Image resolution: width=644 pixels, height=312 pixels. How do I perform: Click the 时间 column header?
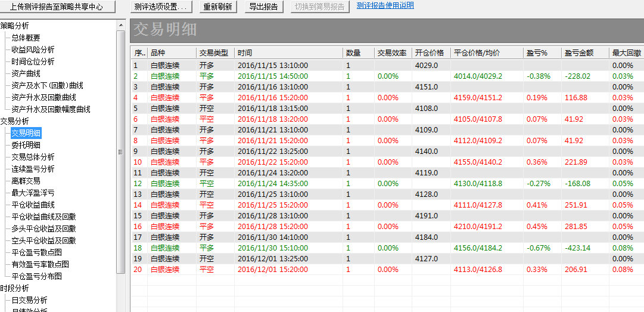point(244,53)
